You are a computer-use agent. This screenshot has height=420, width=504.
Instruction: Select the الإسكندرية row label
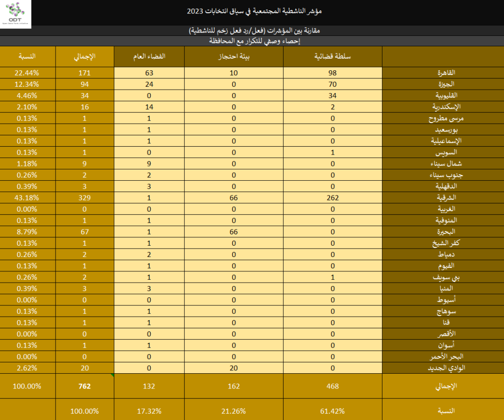[446, 107]
